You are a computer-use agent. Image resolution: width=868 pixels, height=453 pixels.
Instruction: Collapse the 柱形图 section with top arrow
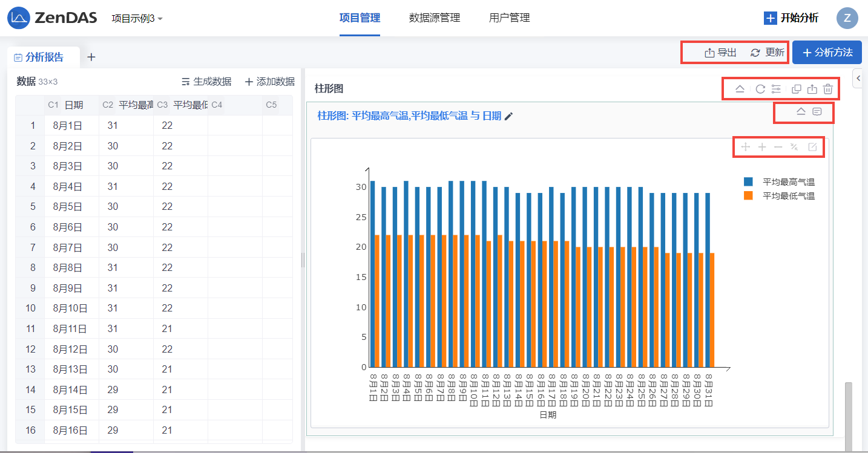740,89
